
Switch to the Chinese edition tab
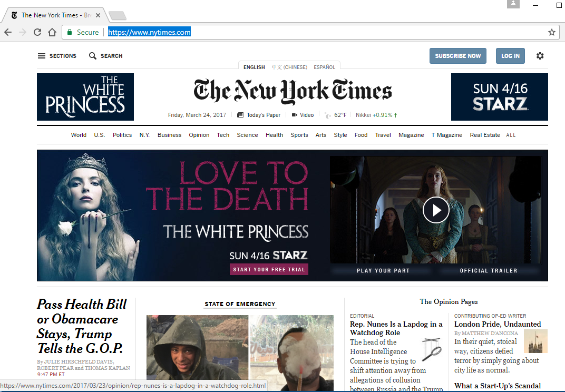(289, 67)
